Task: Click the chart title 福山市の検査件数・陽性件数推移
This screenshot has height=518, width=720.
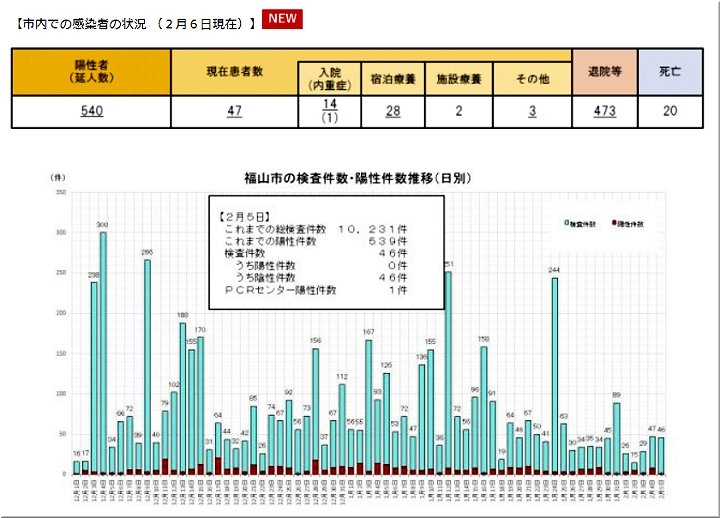Action: pos(358,178)
